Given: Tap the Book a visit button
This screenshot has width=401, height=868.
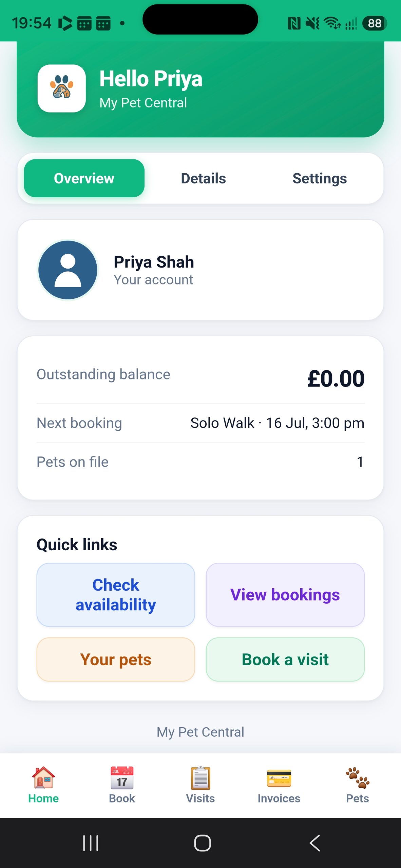Looking at the screenshot, I should (285, 659).
